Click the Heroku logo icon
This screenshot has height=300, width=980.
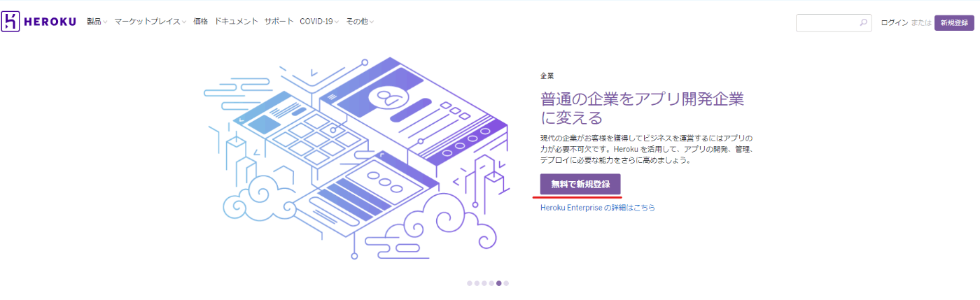tap(10, 22)
